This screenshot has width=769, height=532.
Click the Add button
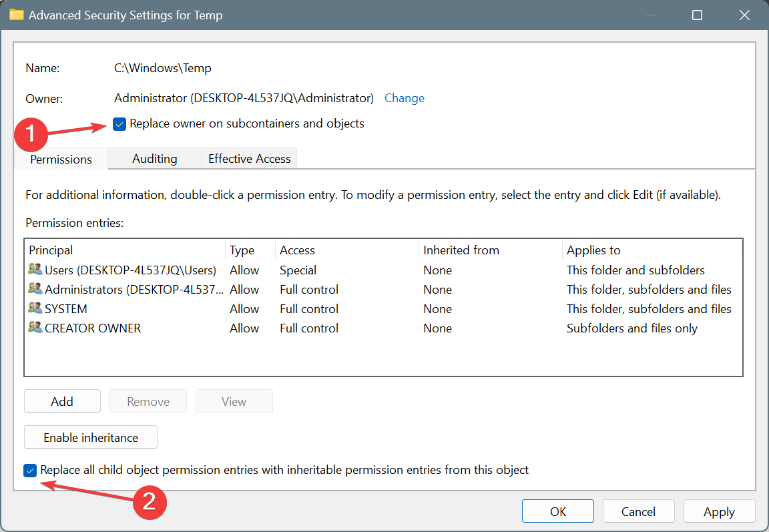click(62, 401)
